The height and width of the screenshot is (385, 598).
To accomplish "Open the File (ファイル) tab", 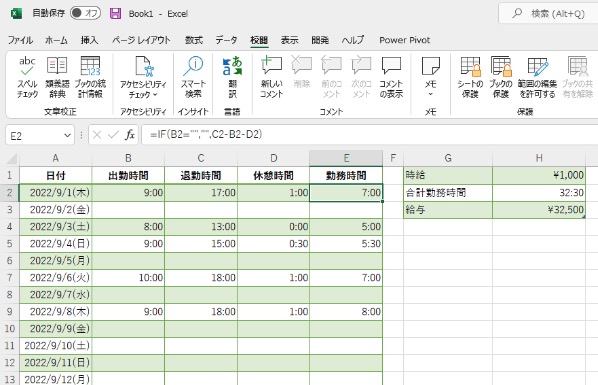I will (20, 40).
